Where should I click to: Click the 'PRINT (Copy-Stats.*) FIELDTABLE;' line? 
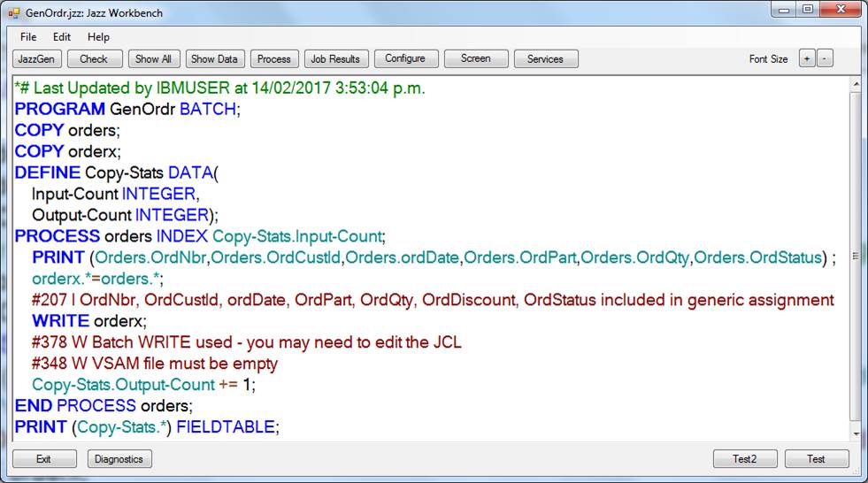click(x=147, y=427)
